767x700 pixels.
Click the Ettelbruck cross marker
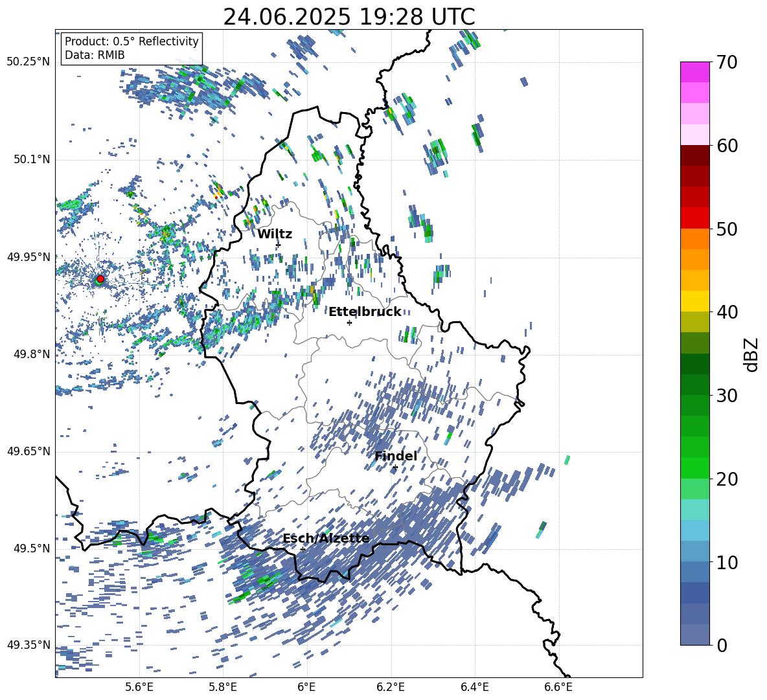click(x=349, y=322)
